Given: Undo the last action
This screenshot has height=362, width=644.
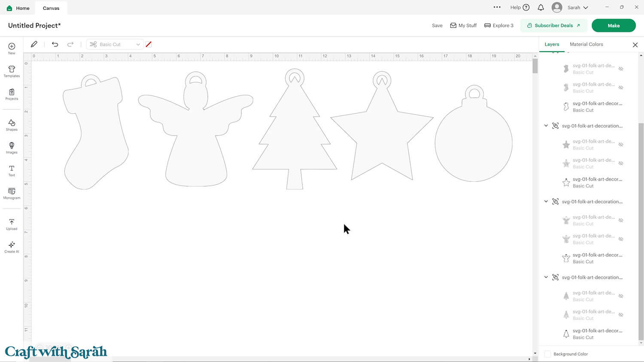Looking at the screenshot, I should [x=55, y=44].
